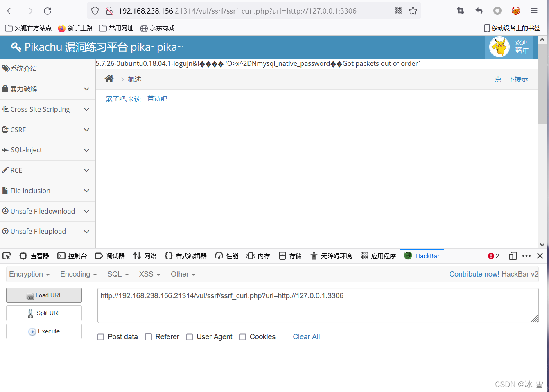Focus the HackBar URL text area
Viewport: 549px width, 392px height.
tap(318, 305)
